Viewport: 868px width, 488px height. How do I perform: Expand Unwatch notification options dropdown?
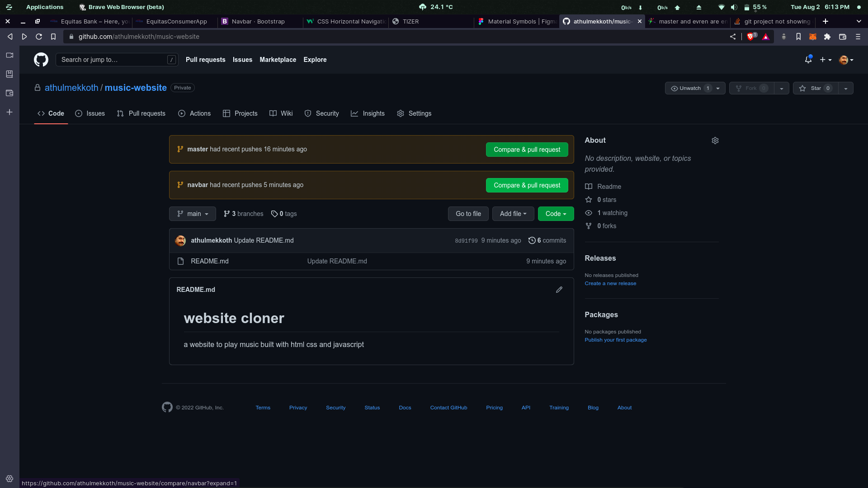718,88
